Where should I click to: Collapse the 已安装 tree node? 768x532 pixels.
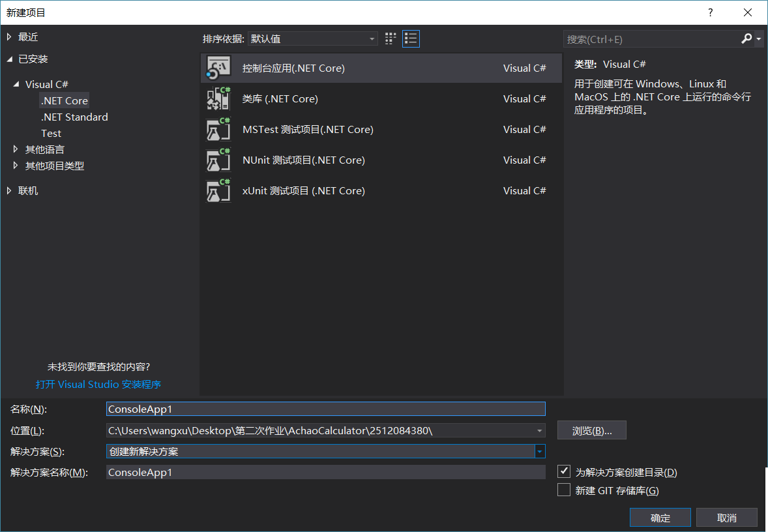[x=9, y=59]
